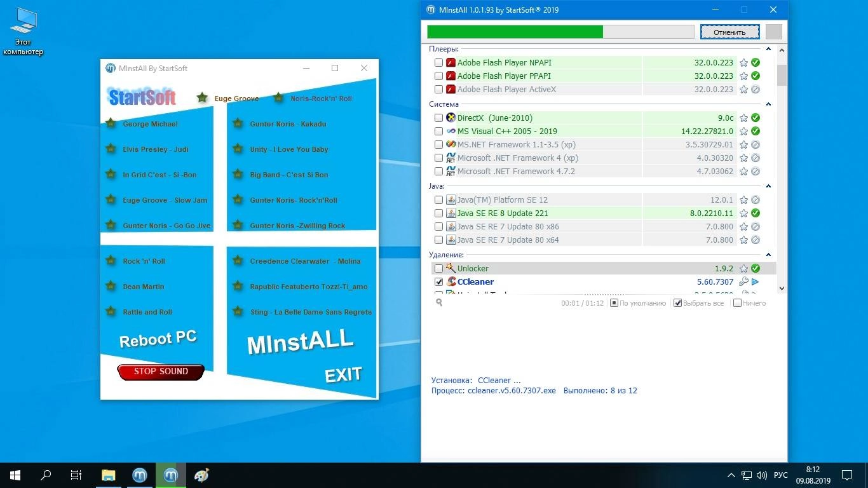Click wrench icon in CCleaner row

pos(743,281)
